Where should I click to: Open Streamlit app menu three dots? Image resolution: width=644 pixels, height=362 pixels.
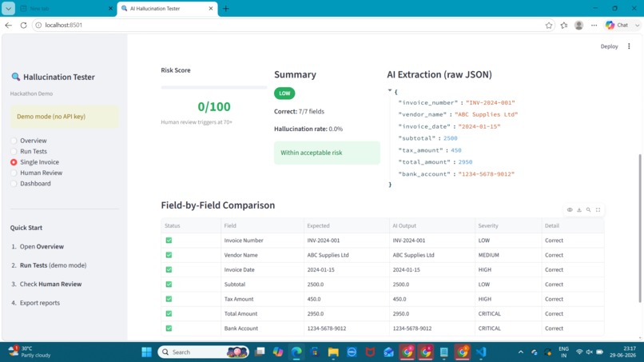629,46
